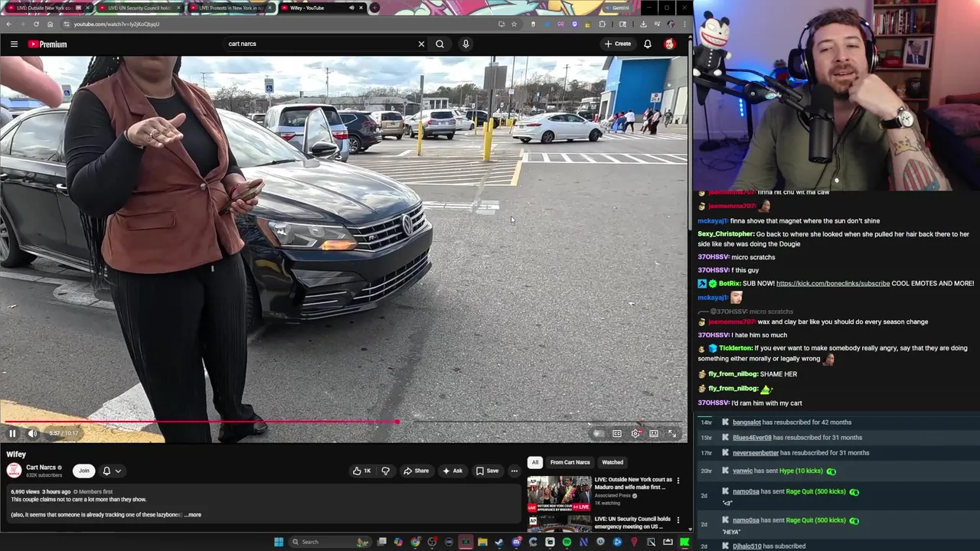Mute the Wifey - YouTube tab audio
This screenshot has width=980, height=551.
tap(351, 8)
